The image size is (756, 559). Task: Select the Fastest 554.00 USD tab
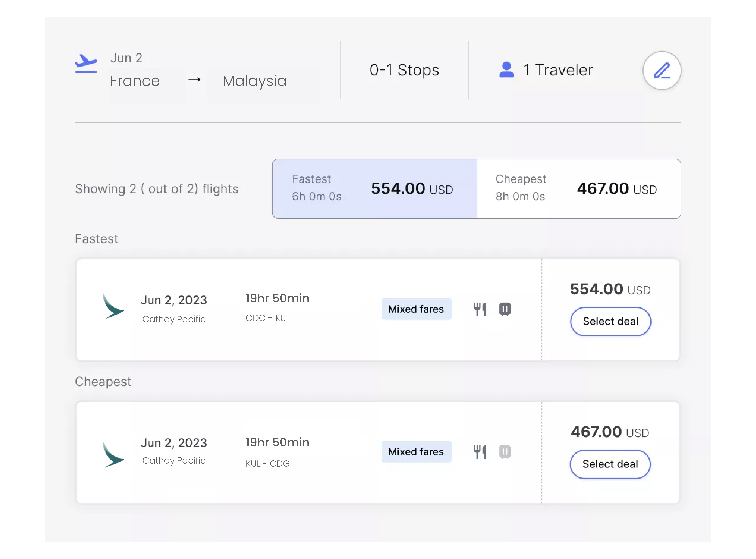(374, 188)
